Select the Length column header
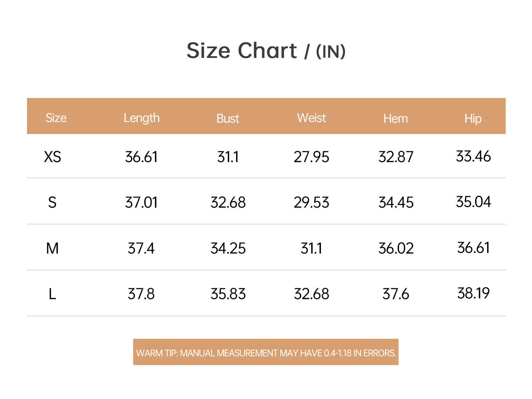Viewport: 532px width, 399px height. (142, 118)
